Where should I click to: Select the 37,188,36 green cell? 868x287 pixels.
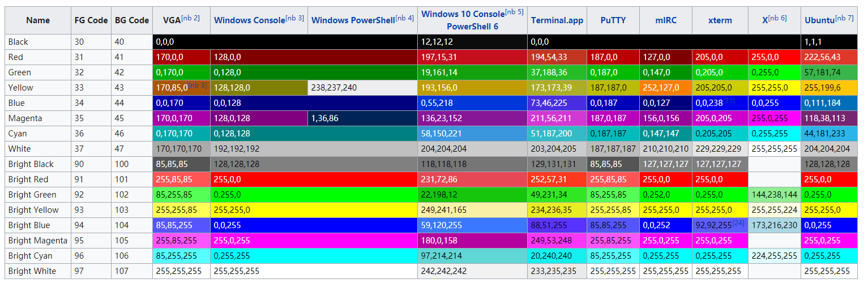click(557, 72)
